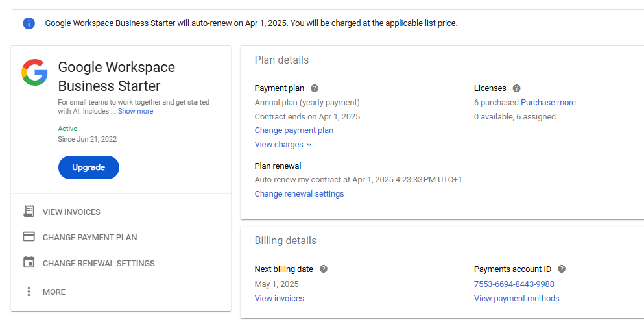Open help icon beside Payments account ID
Screen dimensions: 644x335
(x=562, y=269)
